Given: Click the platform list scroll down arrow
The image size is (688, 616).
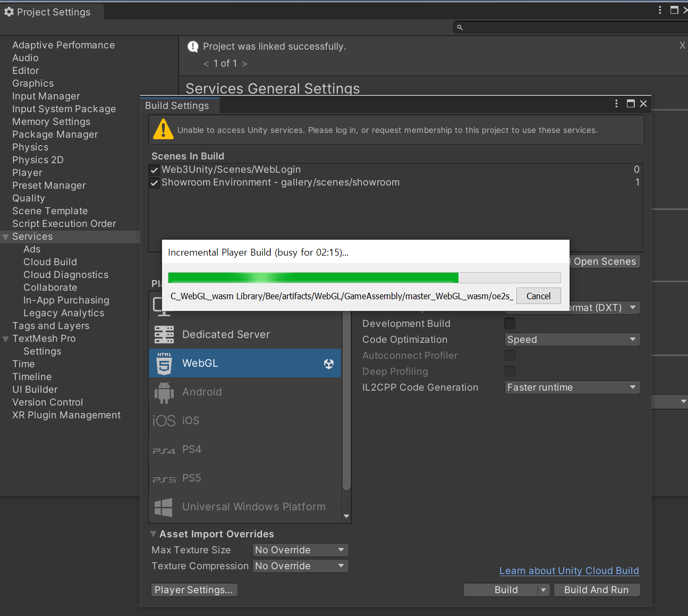Looking at the screenshot, I should pos(346,517).
